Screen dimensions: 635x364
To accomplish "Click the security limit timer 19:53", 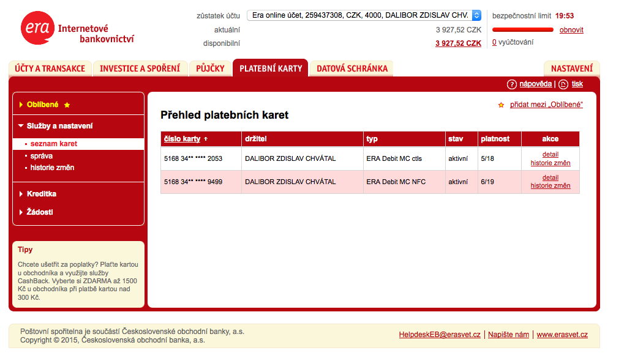I will [565, 16].
